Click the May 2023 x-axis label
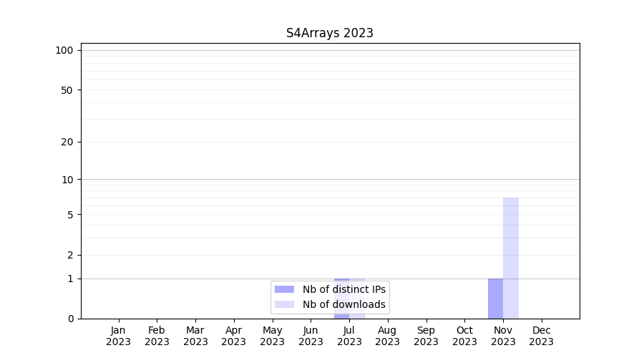The image size is (644, 358). tap(273, 336)
